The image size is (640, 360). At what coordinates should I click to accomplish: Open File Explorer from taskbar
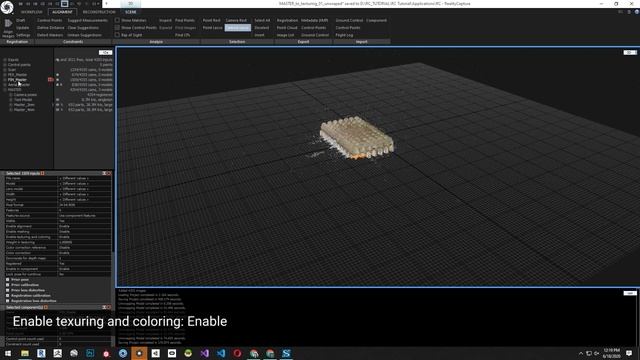pyautogui.click(x=25, y=353)
